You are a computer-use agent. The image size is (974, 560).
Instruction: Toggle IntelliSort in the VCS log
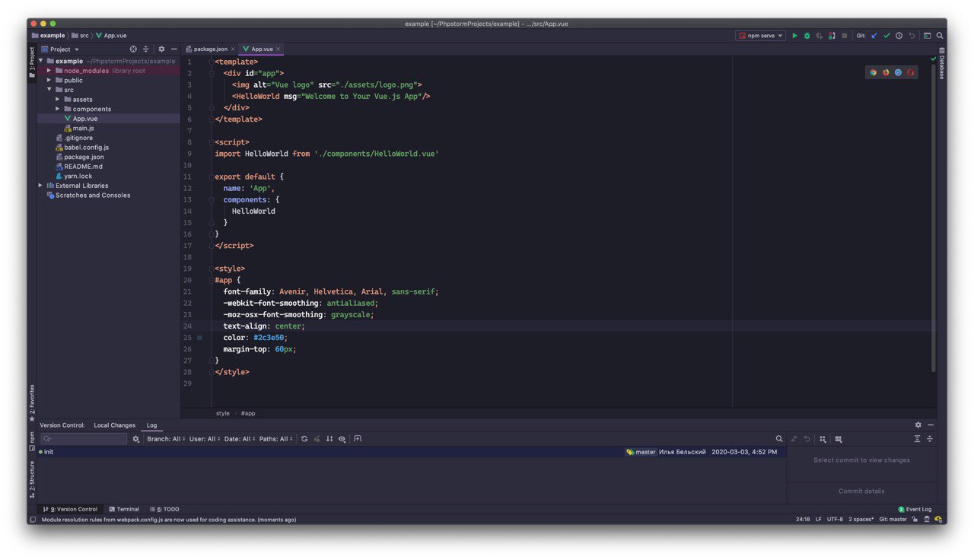[329, 439]
